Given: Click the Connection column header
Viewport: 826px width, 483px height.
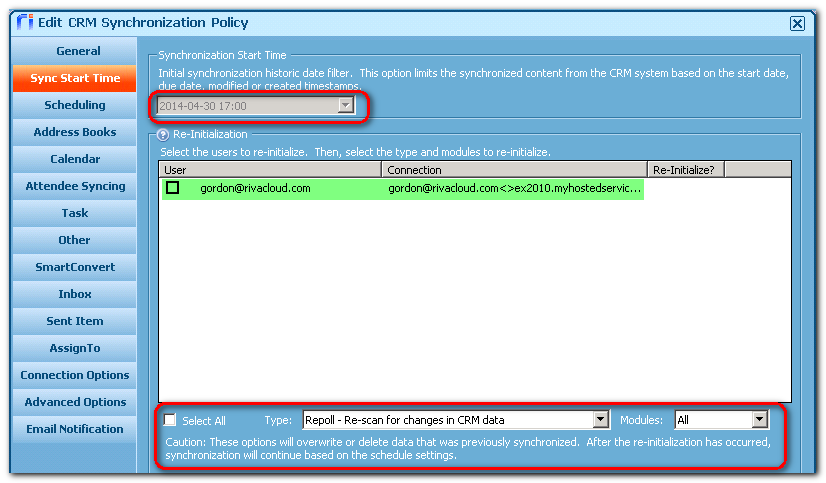Looking at the screenshot, I should [x=515, y=170].
